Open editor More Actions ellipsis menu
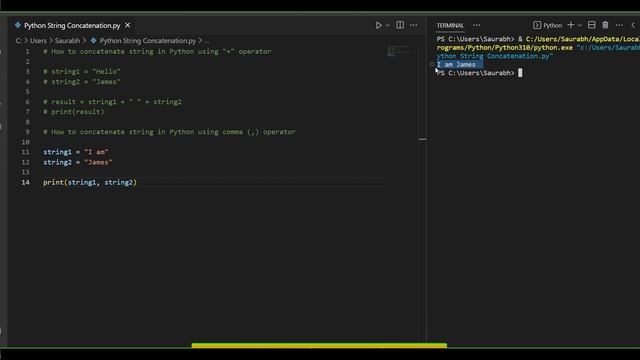This screenshot has width=640, height=360. (414, 25)
